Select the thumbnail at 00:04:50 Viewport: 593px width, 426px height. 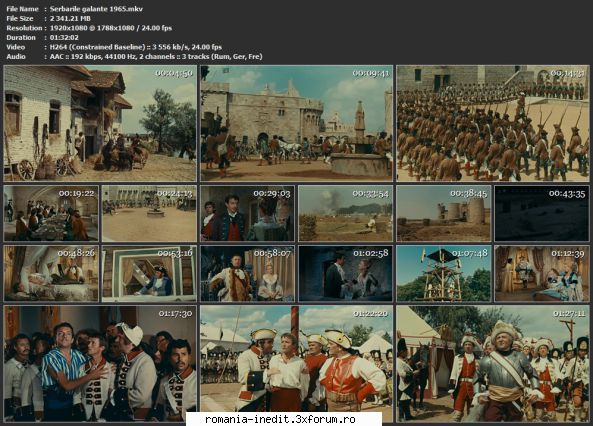(100, 123)
